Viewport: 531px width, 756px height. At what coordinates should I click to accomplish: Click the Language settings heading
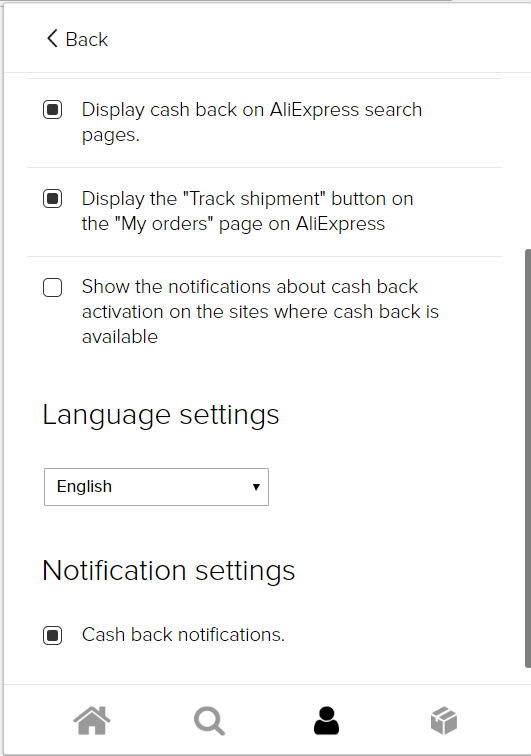pyautogui.click(x=161, y=415)
